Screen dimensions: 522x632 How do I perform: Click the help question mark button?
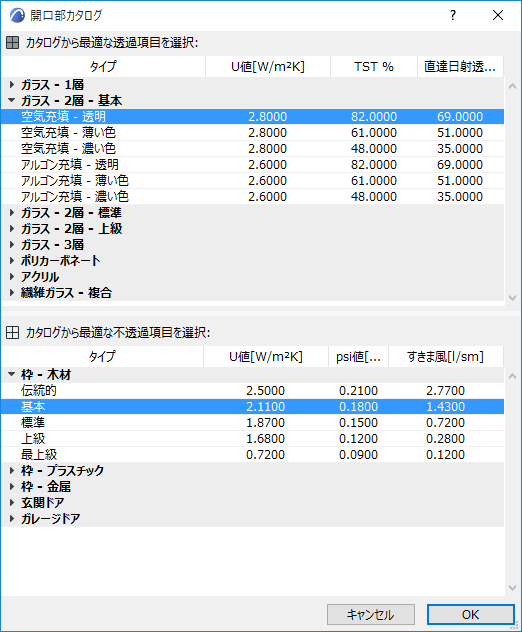point(453,15)
